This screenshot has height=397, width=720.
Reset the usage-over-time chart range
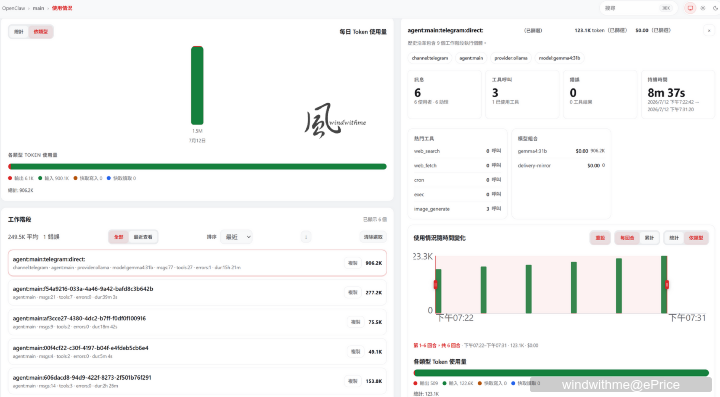click(x=600, y=238)
